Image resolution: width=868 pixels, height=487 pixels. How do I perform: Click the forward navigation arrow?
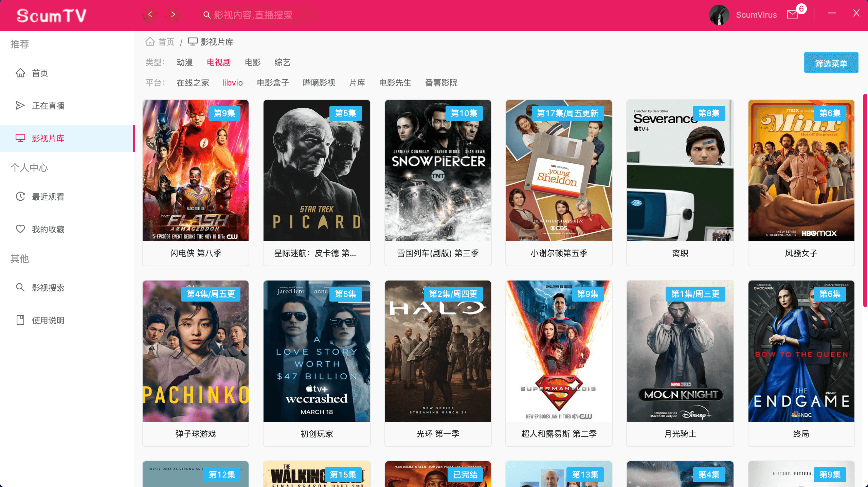(x=173, y=15)
